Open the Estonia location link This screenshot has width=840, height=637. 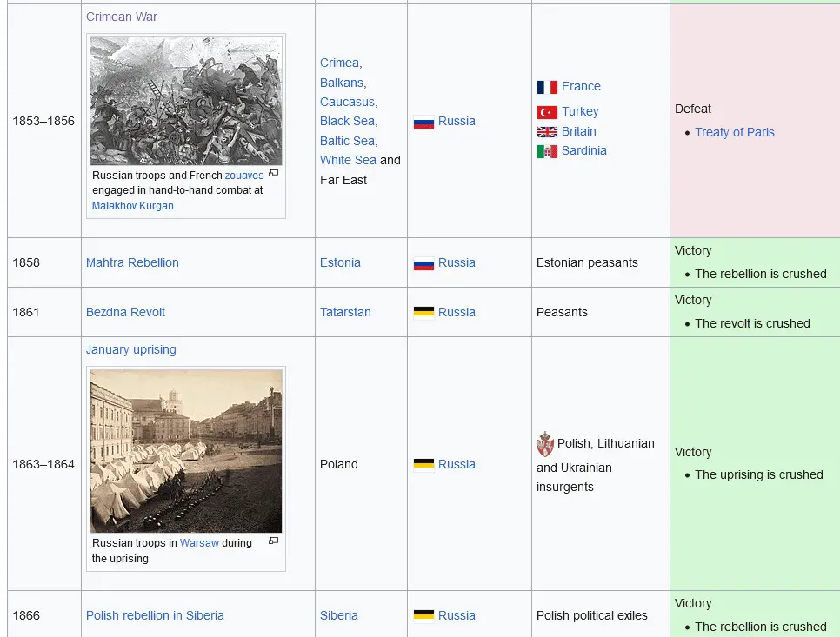pos(340,262)
